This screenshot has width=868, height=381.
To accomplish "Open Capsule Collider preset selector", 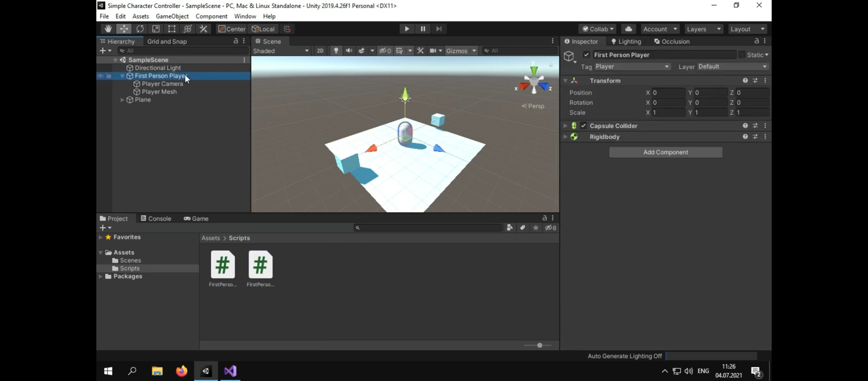I will coord(755,126).
